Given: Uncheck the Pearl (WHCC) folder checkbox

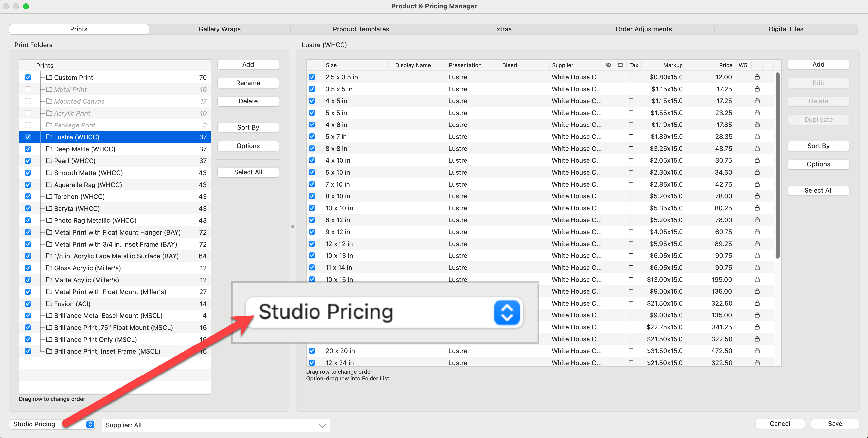Looking at the screenshot, I should 28,161.
